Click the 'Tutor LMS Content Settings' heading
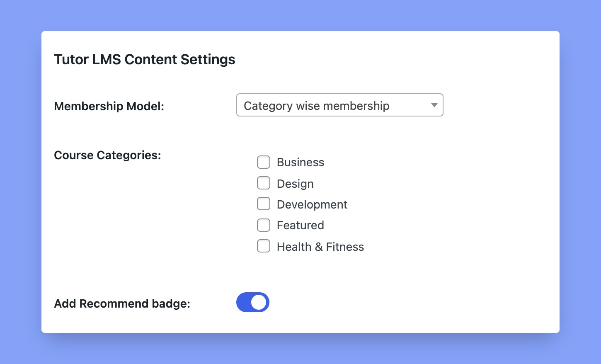The width and height of the screenshot is (601, 364). click(145, 59)
